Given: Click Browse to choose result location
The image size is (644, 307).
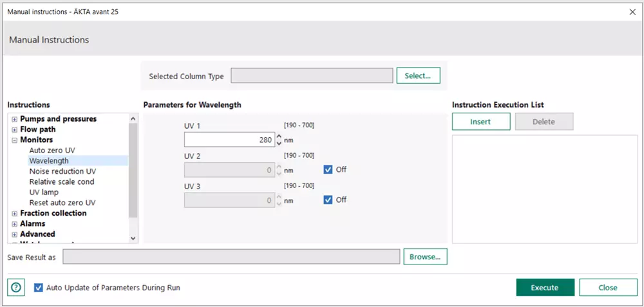Looking at the screenshot, I should point(425,257).
